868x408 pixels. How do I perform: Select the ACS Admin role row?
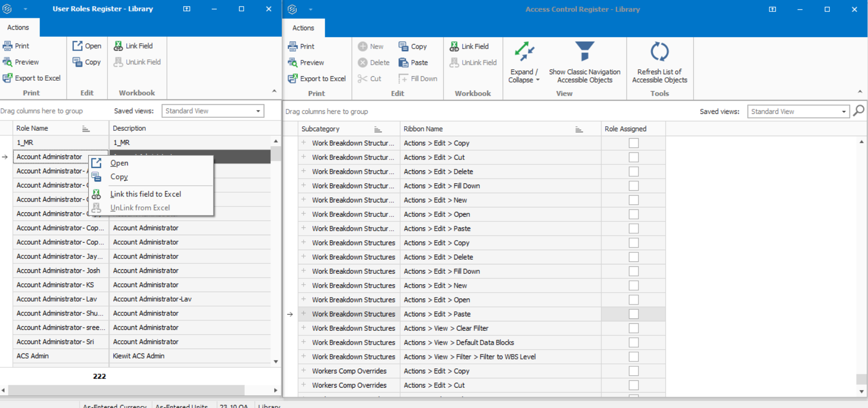click(33, 356)
